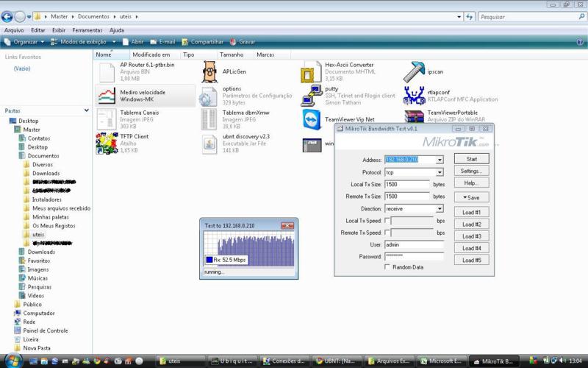Open the rtlapconf application icon
The image size is (588, 368).
click(414, 96)
